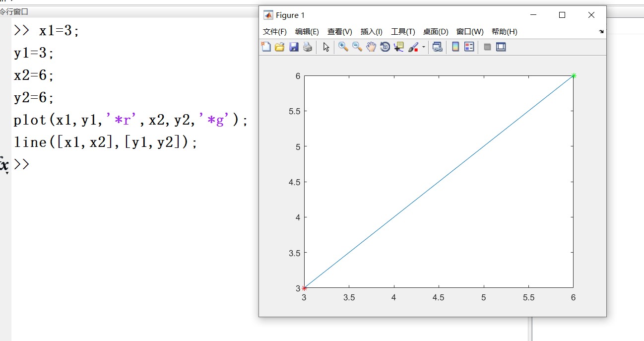The height and width of the screenshot is (341, 644).
Task: Select the Pan hand tool
Action: [x=371, y=47]
